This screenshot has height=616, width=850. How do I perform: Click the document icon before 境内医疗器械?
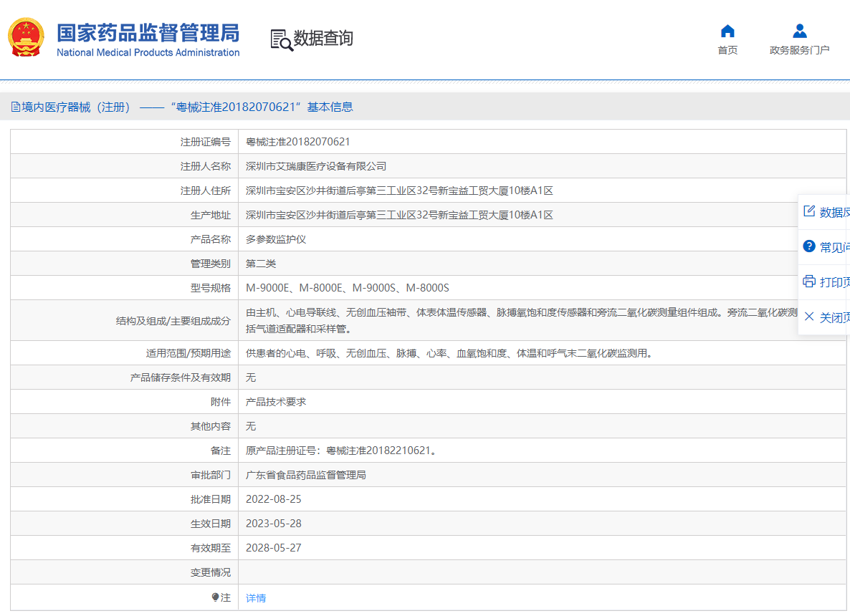tap(16, 107)
